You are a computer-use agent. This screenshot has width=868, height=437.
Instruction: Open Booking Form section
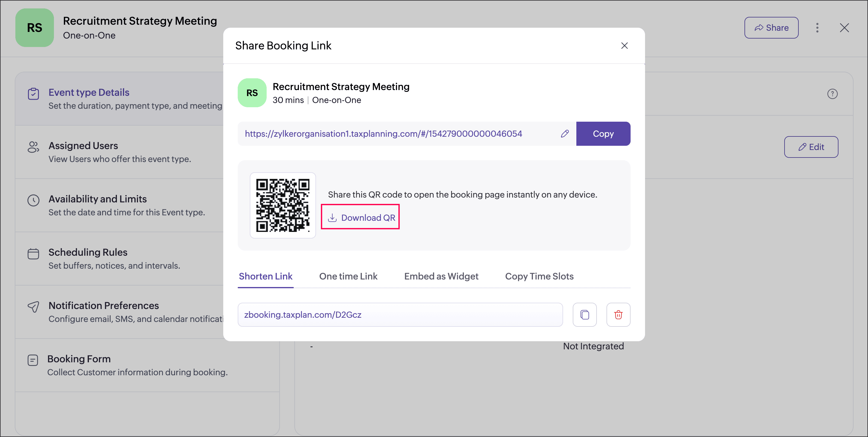pos(137,365)
